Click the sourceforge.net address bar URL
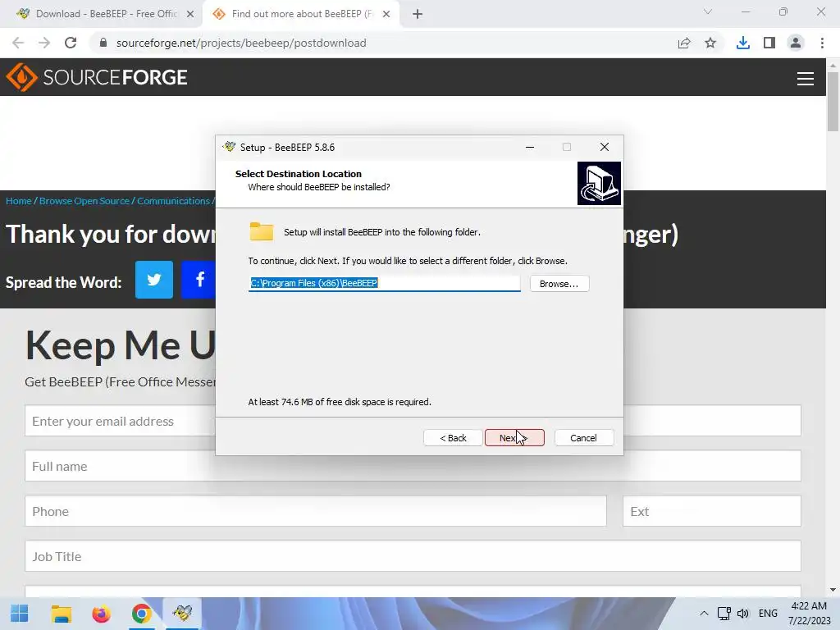This screenshot has width=840, height=630. click(x=241, y=43)
